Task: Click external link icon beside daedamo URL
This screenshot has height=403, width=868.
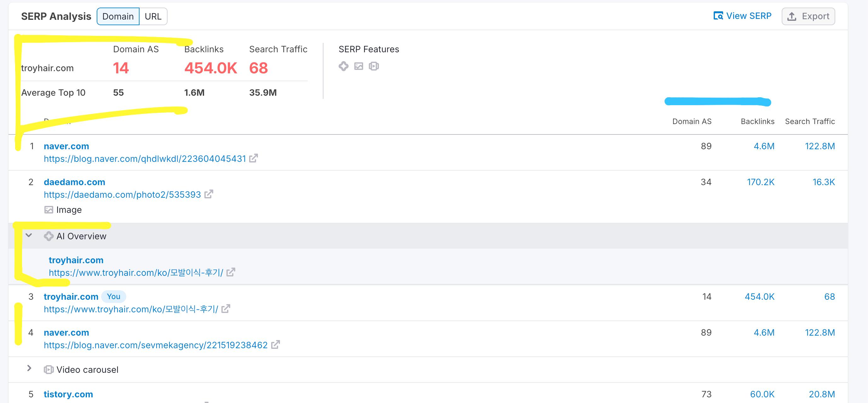Action: 208,194
